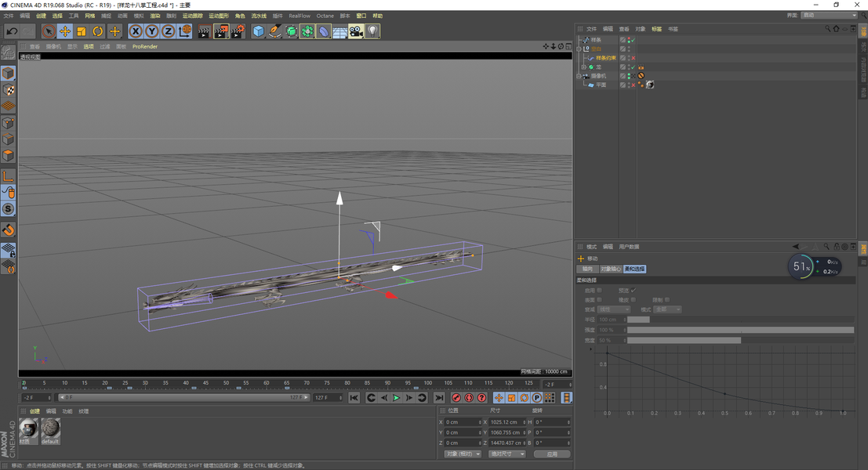Toggle enable checkmark for 样条 object
This screenshot has width=868, height=470.
[633, 40]
